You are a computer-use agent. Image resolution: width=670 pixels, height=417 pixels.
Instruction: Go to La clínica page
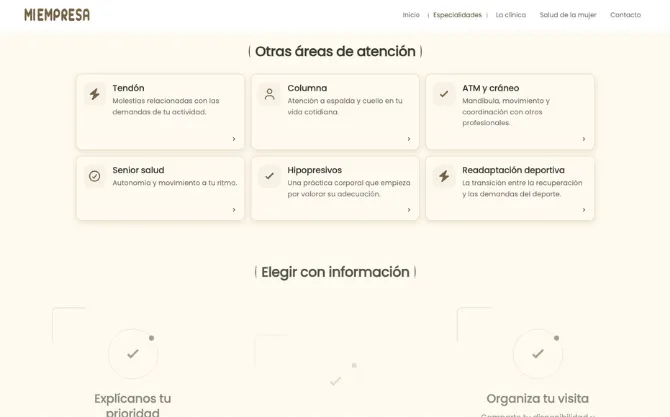pyautogui.click(x=511, y=15)
